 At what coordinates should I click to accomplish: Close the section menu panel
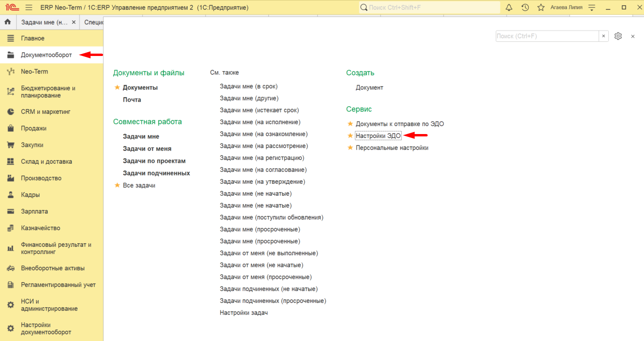tap(633, 36)
